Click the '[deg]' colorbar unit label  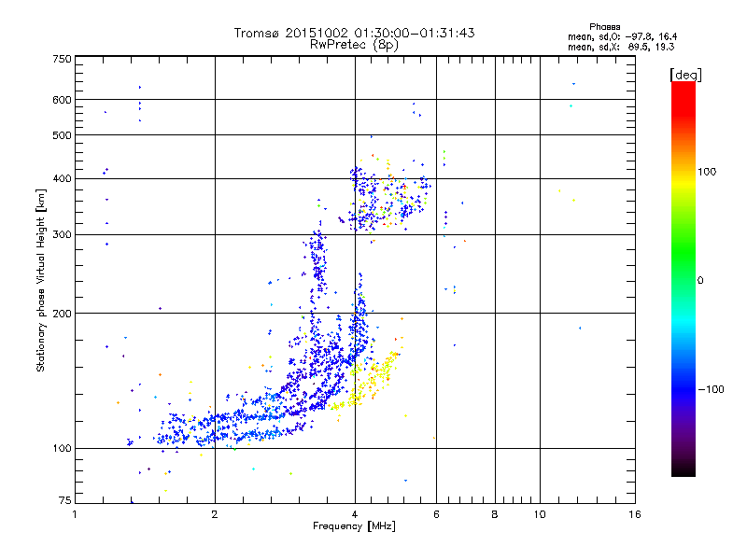click(x=685, y=76)
